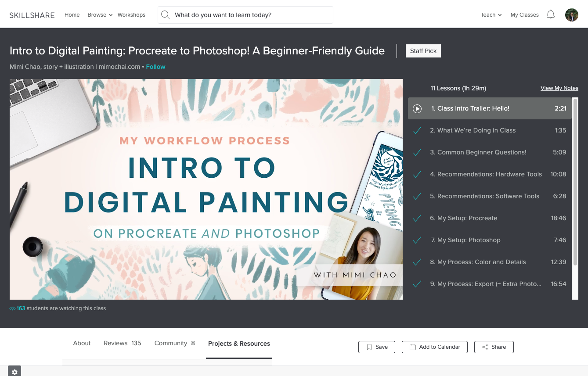
Task: Switch to the Reviews tab
Action: (123, 344)
